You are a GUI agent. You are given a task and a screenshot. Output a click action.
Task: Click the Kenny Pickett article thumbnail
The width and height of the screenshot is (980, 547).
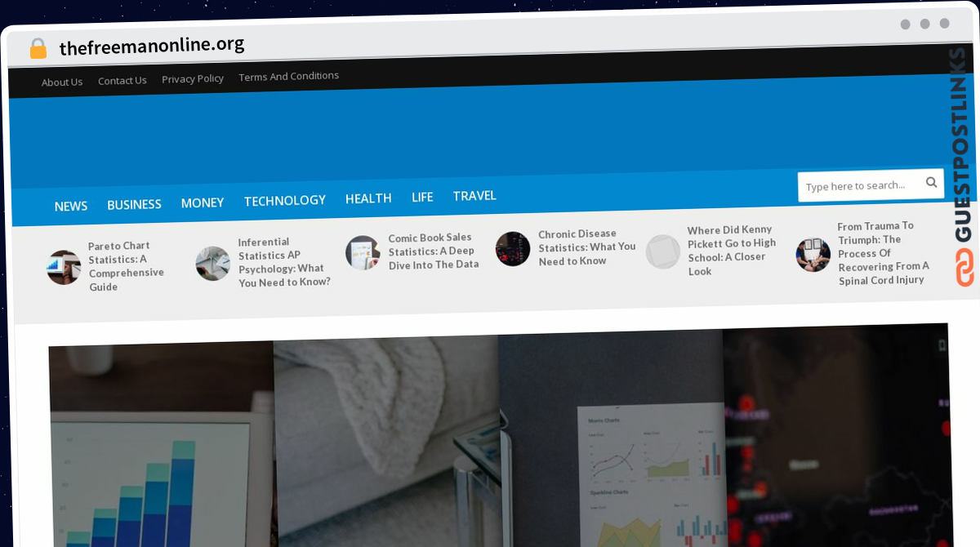point(663,251)
